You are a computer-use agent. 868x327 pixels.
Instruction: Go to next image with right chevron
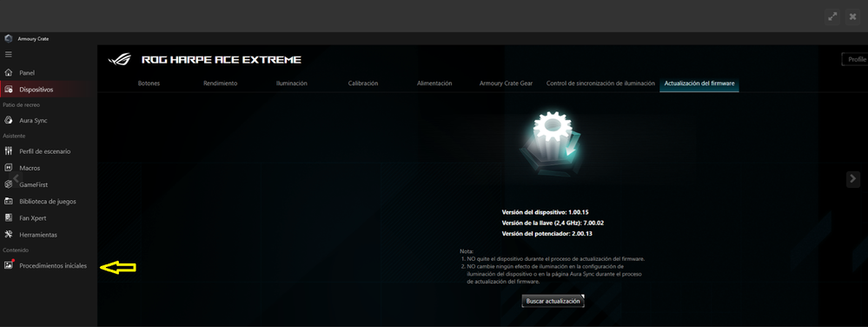pos(853,178)
